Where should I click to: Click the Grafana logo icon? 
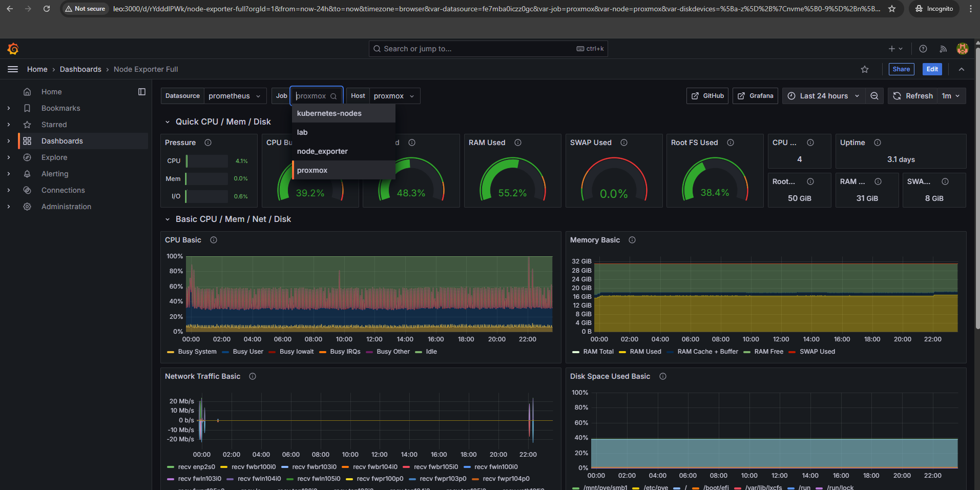13,49
